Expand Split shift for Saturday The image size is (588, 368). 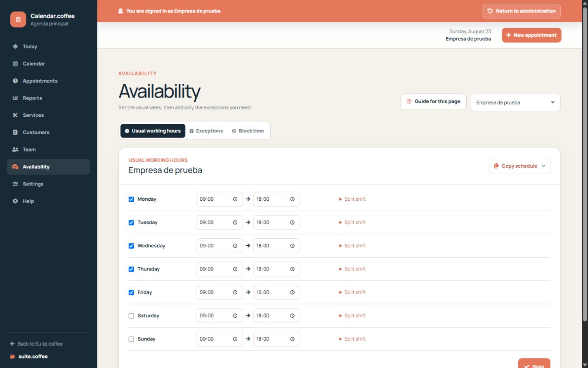tap(352, 316)
